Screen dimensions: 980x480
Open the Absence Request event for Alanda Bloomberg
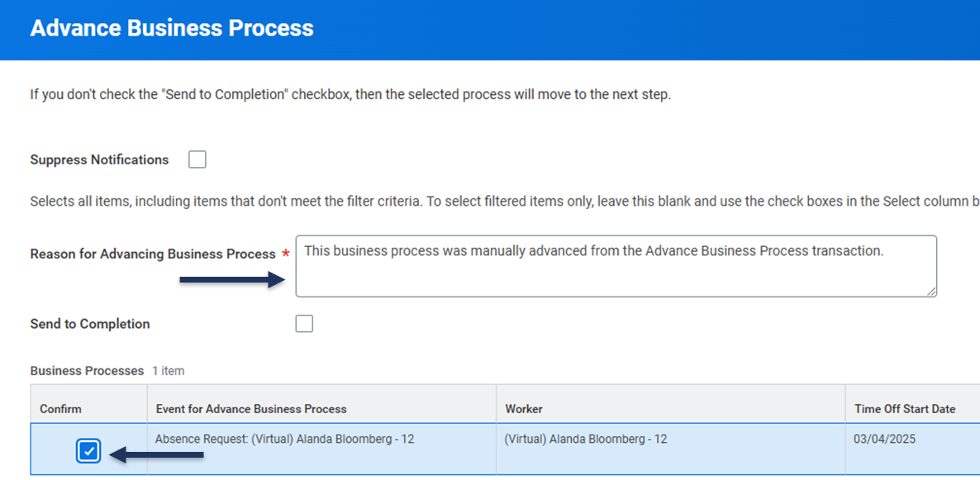tap(284, 440)
